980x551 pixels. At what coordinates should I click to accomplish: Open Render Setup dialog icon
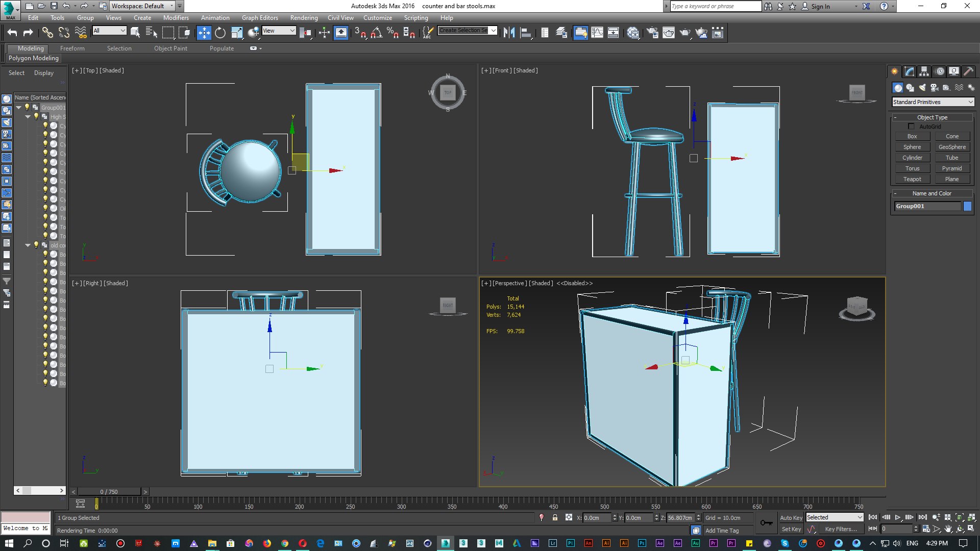click(652, 33)
